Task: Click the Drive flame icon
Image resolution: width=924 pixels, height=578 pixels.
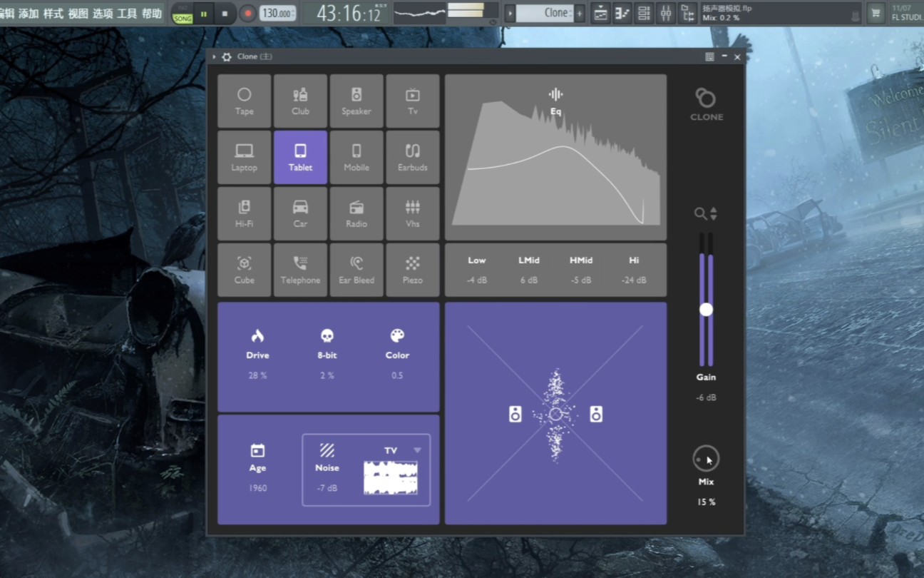Action: [257, 335]
